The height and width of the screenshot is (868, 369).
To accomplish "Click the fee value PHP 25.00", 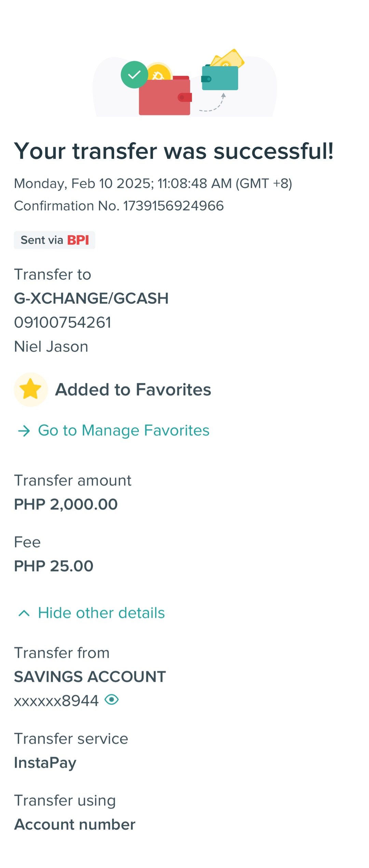I will 54,566.
